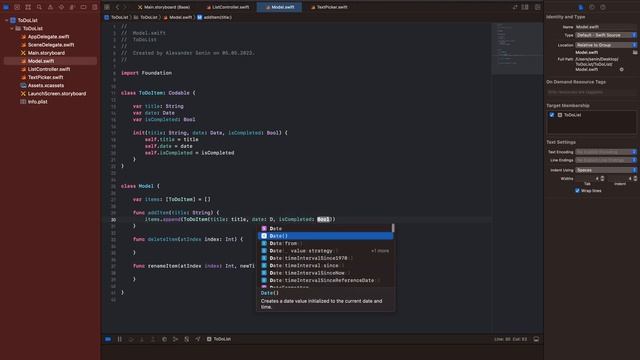Screen dimensions: 640x360
Task: Click the Step out debug icon
Action: pyautogui.click(x=153, y=339)
